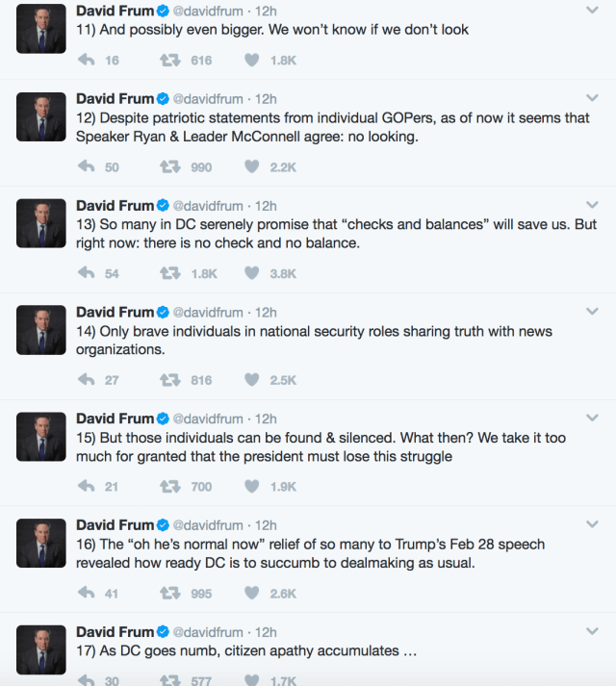Open David Frum's profile from tweet 12

[x=115, y=99]
